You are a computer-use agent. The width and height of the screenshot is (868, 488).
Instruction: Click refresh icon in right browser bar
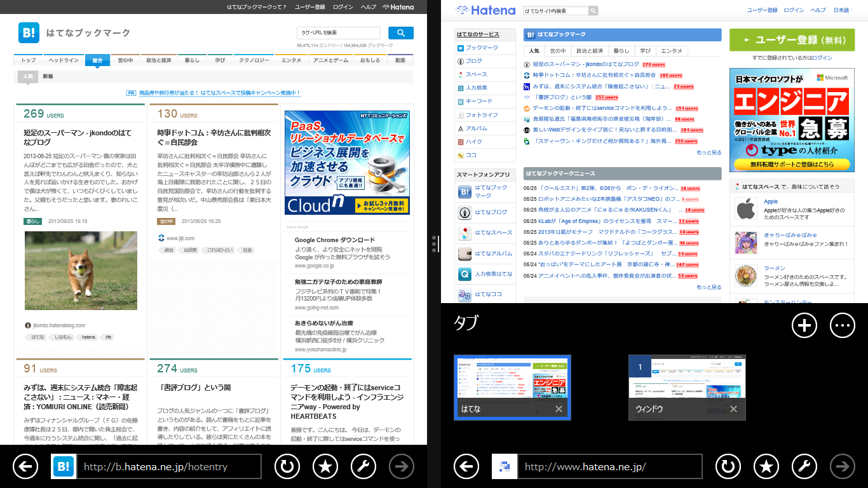point(728,467)
